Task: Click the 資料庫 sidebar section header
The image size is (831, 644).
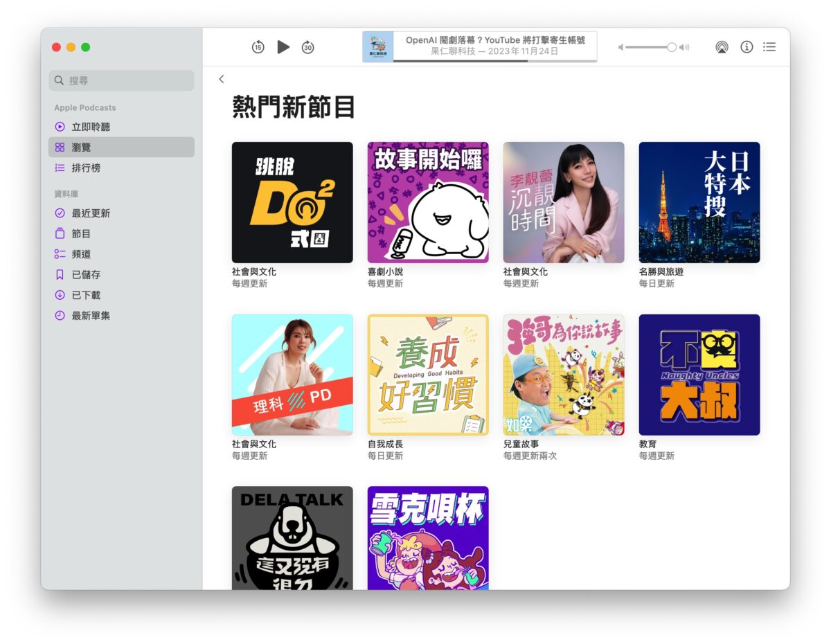Action: [x=66, y=195]
